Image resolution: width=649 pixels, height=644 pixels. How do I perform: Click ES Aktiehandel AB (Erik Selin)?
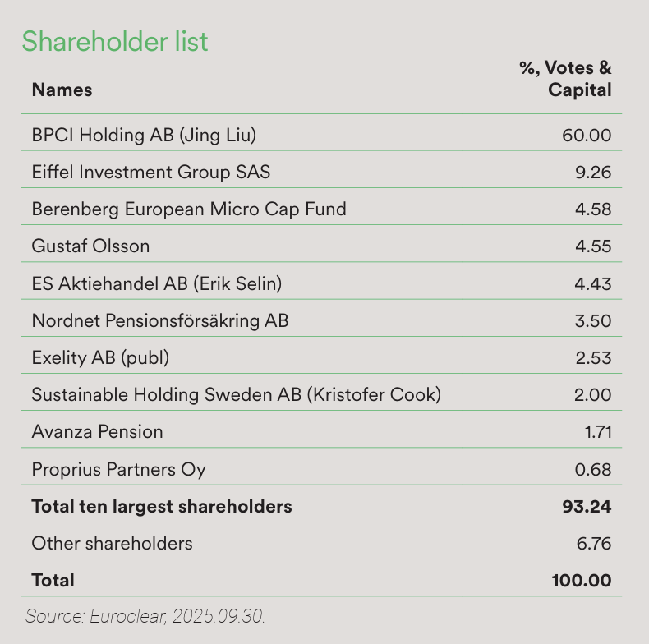(x=157, y=283)
